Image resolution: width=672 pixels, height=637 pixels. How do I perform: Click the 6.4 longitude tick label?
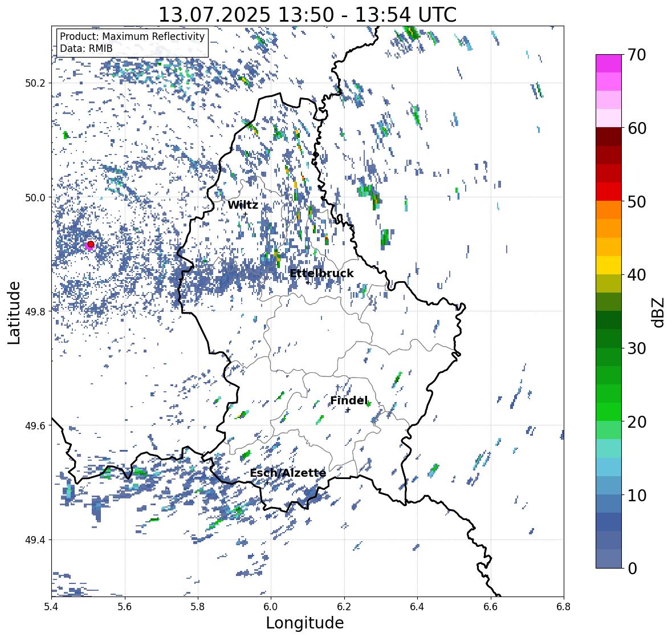point(417,607)
